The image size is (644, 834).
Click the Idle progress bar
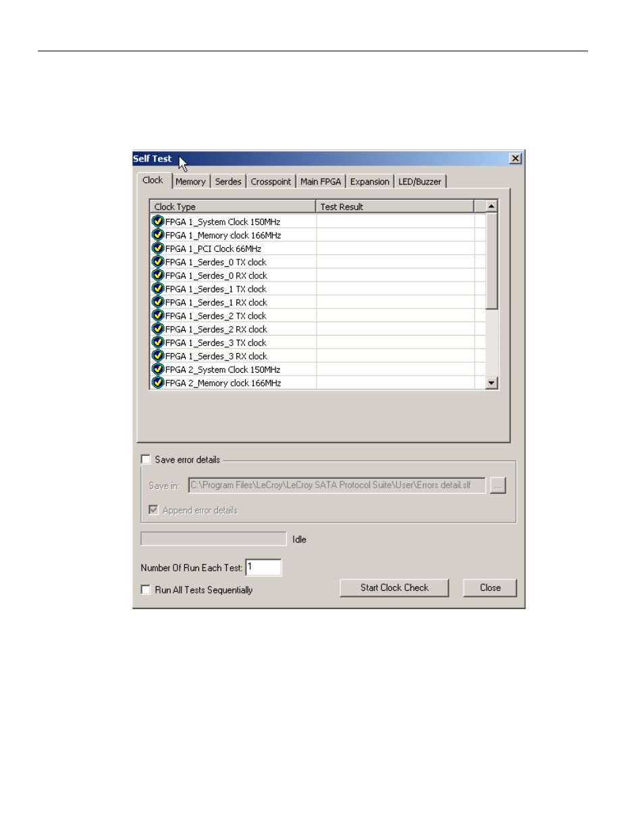click(213, 539)
